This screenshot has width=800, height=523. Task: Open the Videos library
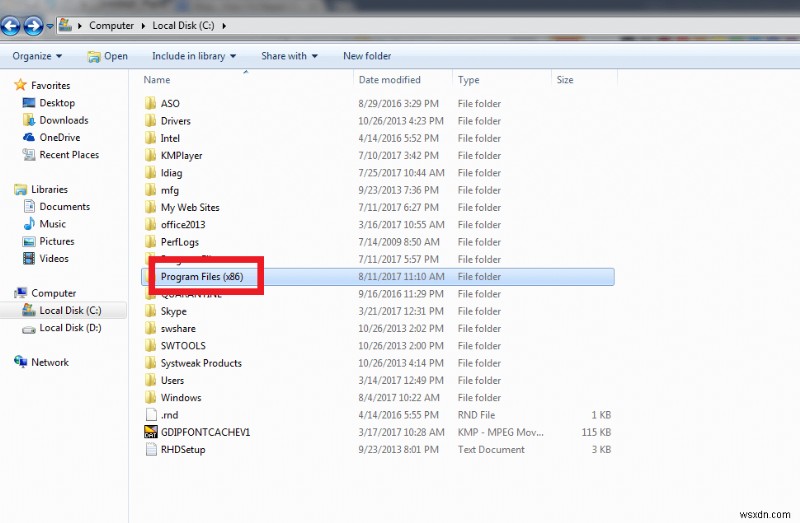[x=54, y=259]
